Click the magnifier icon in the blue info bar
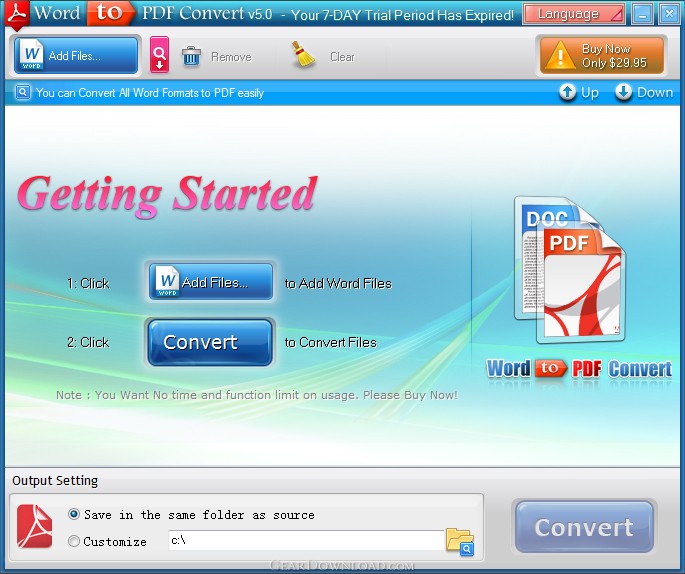This screenshot has width=685, height=574. (23, 93)
